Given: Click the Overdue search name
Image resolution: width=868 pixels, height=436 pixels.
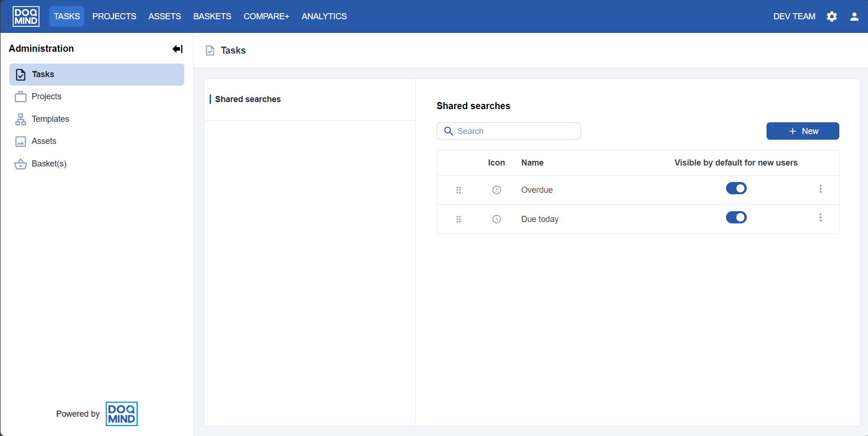Looking at the screenshot, I should click(537, 190).
